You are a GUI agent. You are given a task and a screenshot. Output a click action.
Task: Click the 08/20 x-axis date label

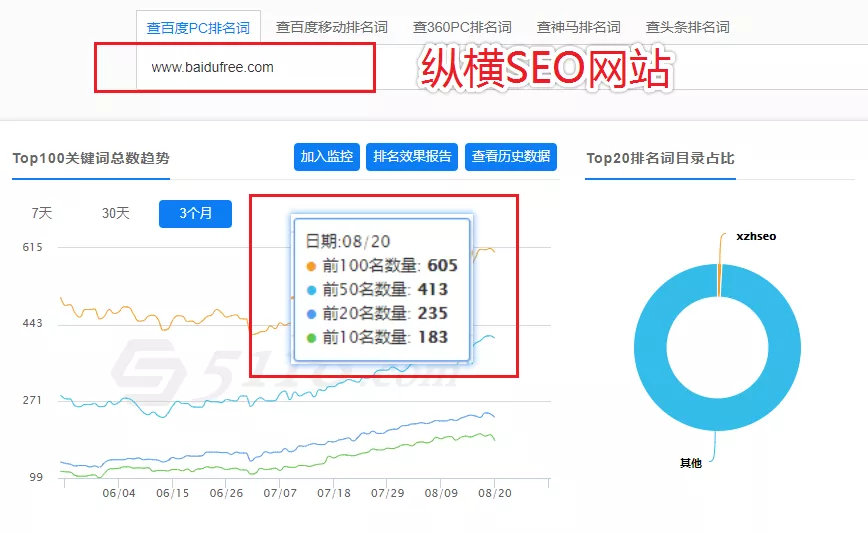coord(495,493)
